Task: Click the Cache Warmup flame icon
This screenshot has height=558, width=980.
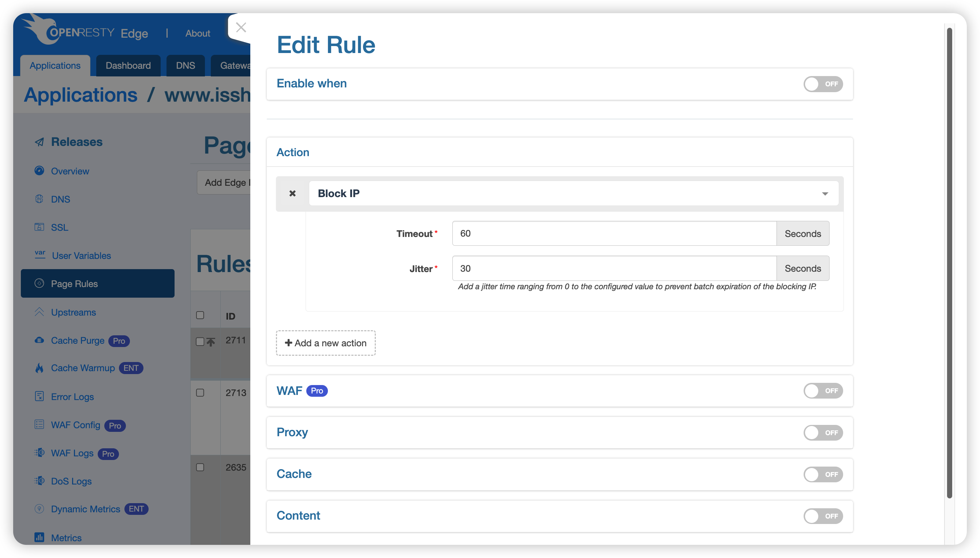Action: (x=39, y=368)
